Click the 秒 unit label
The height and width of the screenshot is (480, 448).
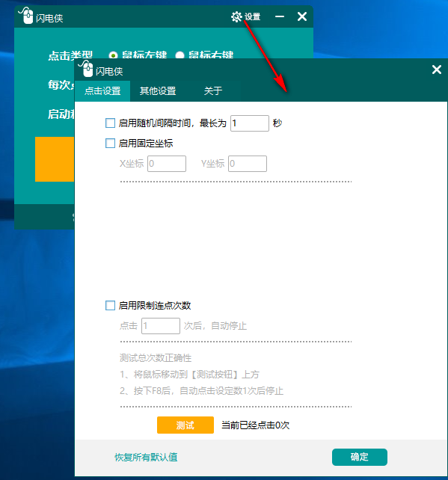[277, 123]
